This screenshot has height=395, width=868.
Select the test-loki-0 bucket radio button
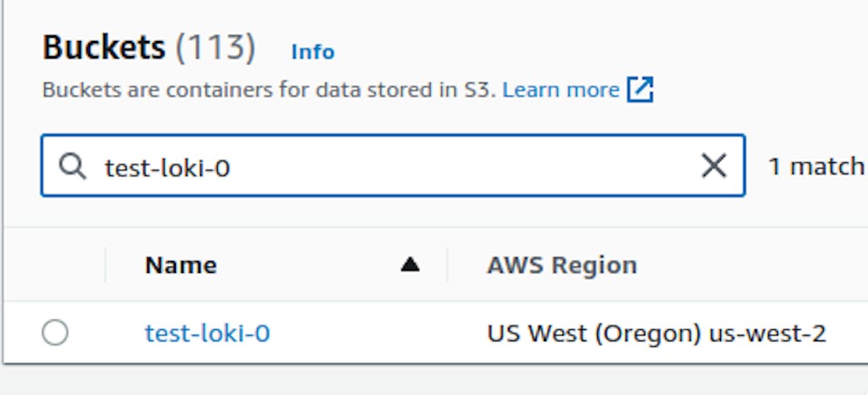click(x=55, y=332)
